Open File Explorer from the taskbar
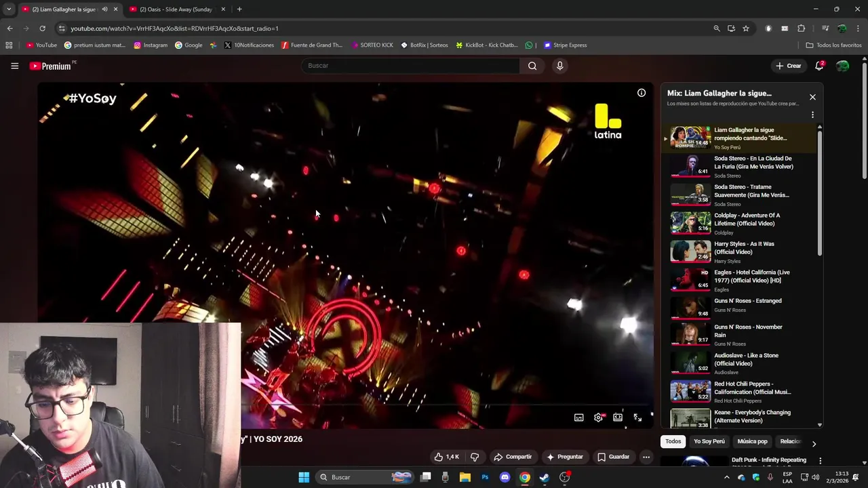The height and width of the screenshot is (488, 868). coord(465,477)
